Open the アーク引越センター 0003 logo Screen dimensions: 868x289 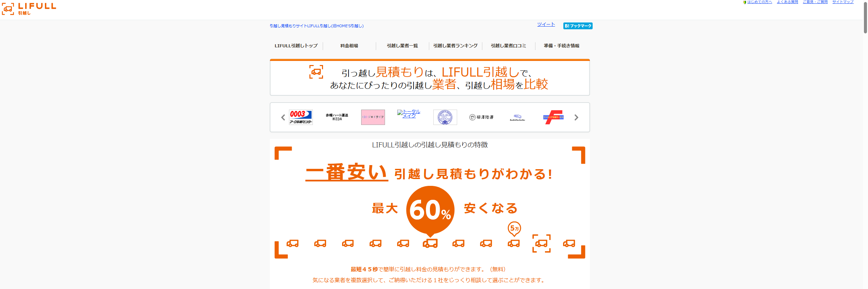click(x=301, y=117)
